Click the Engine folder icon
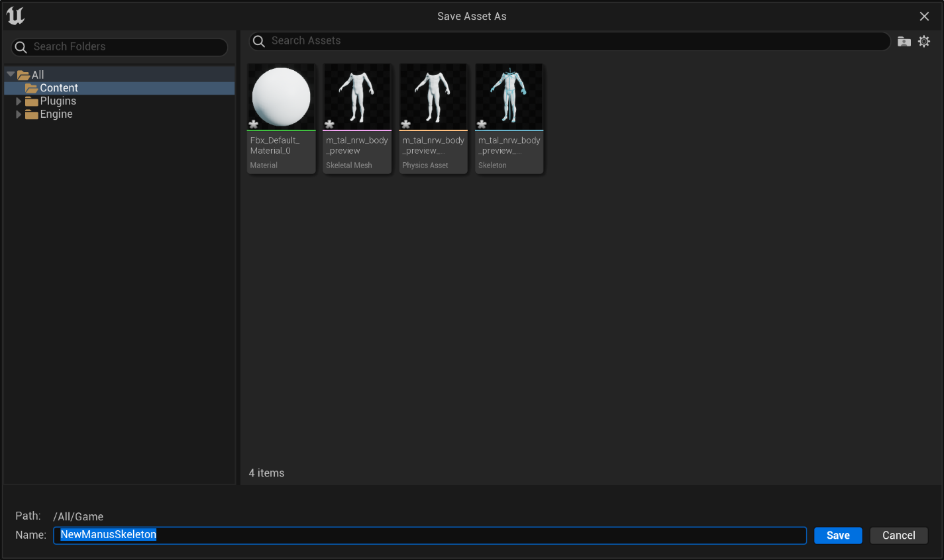This screenshot has height=560, width=944. click(31, 115)
